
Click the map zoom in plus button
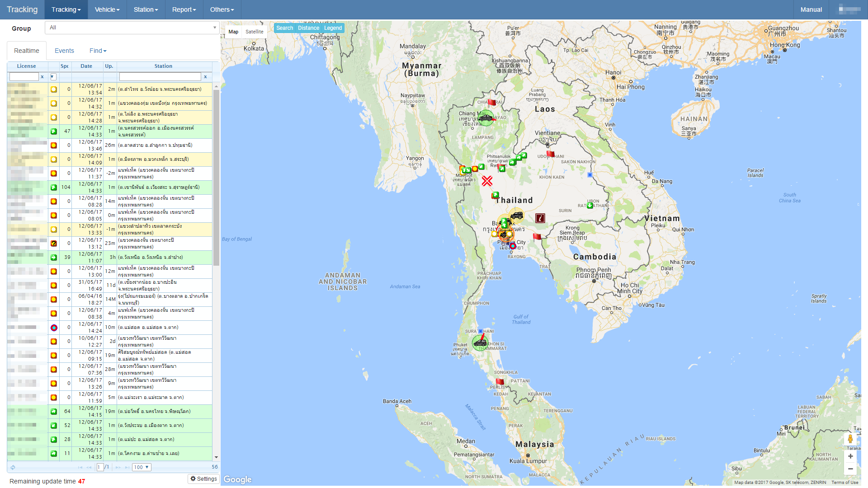pyautogui.click(x=850, y=456)
